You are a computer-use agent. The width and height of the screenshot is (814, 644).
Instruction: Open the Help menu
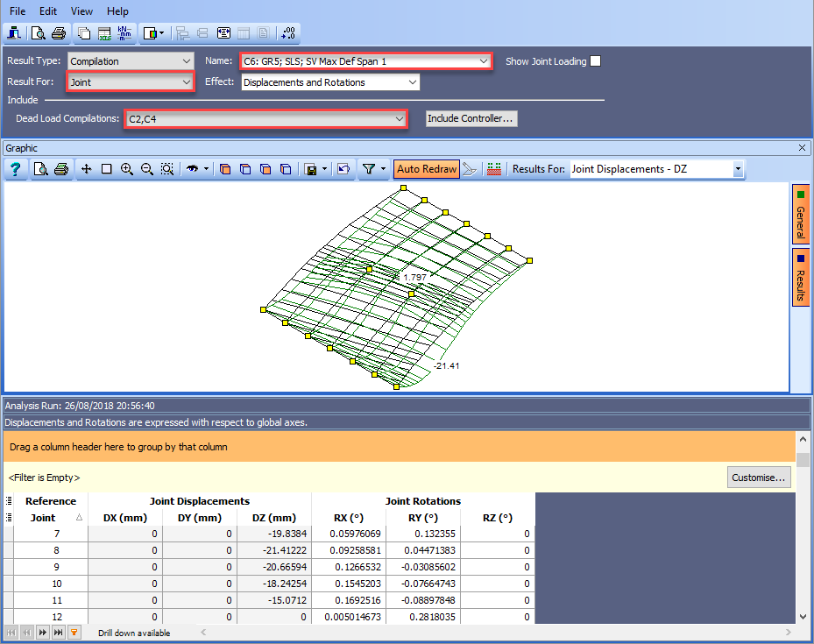pos(117,11)
